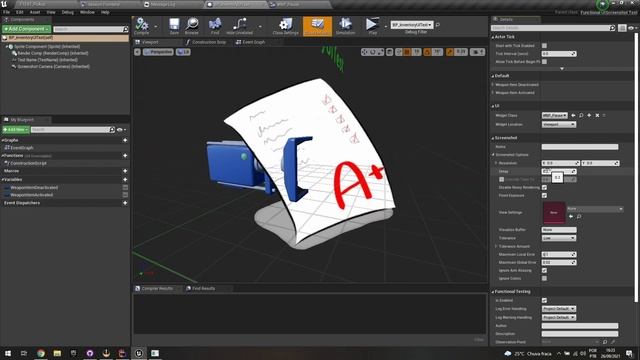Click Details search magnifier icon
This screenshot has width=640, height=360.
[x=612, y=28]
